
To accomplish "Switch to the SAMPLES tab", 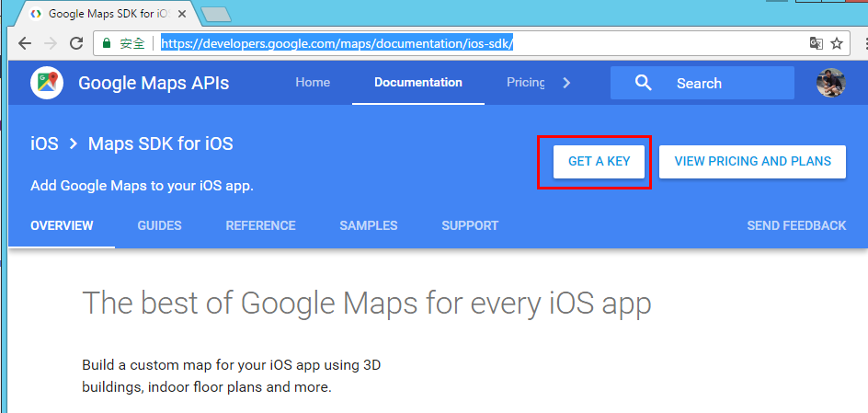I will [x=369, y=225].
